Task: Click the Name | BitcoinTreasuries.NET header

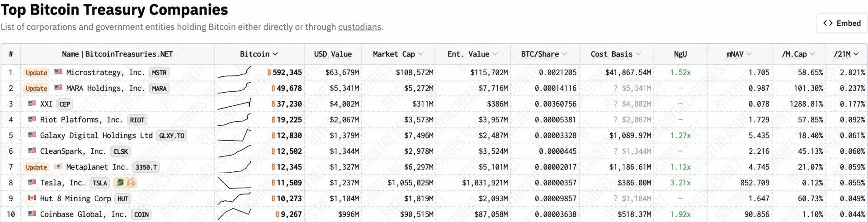Action: click(118, 54)
